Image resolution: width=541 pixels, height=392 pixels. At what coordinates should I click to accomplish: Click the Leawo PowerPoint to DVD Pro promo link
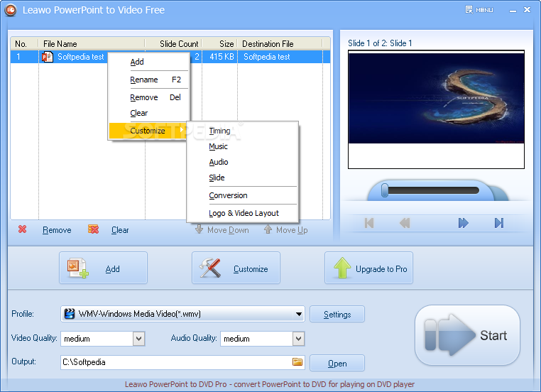pyautogui.click(x=270, y=384)
